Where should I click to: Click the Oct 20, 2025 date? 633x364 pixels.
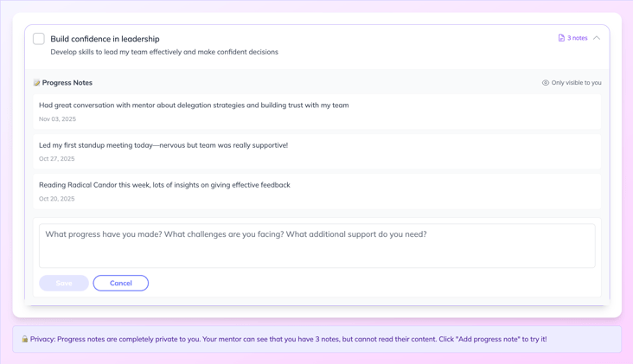[x=57, y=199]
